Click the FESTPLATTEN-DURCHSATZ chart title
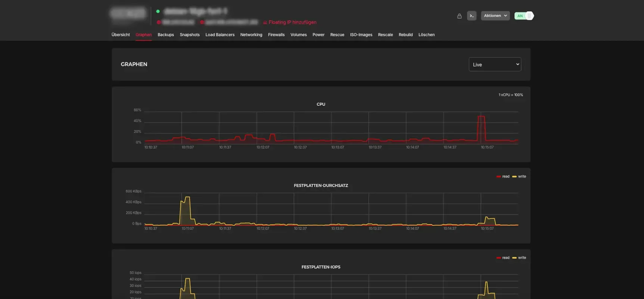This screenshot has height=299, width=644. point(321,185)
